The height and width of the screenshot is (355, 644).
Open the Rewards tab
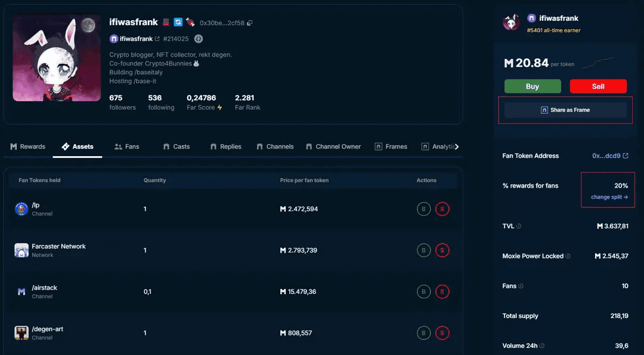[x=28, y=147]
